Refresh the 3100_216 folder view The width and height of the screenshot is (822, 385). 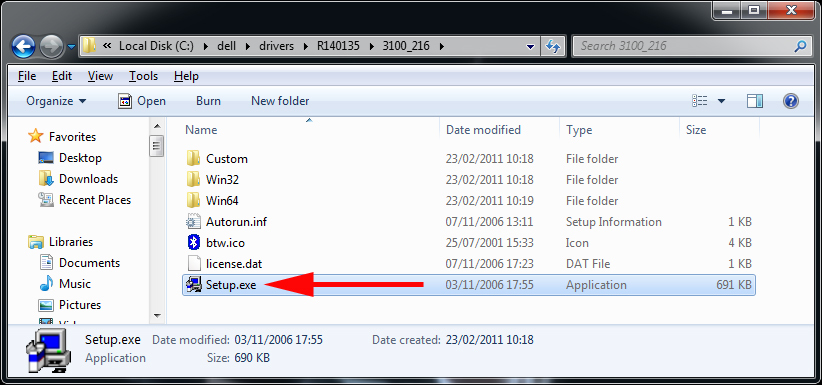tap(553, 46)
